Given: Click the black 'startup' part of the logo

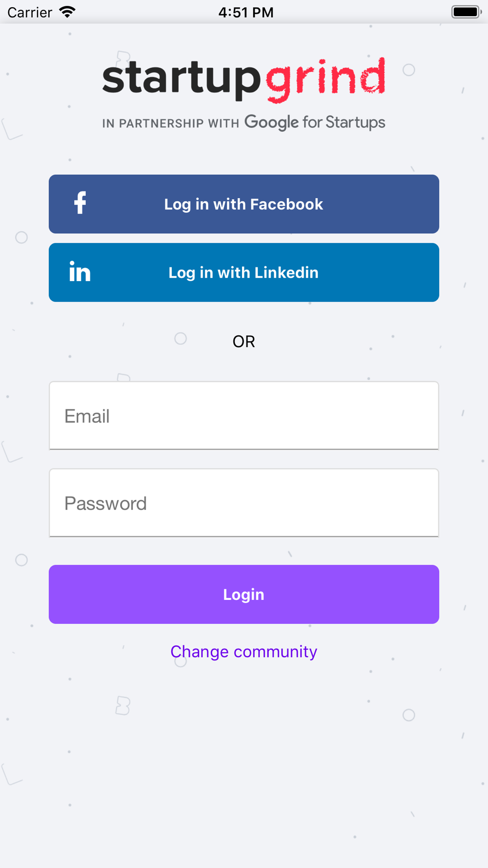Looking at the screenshot, I should [x=182, y=80].
